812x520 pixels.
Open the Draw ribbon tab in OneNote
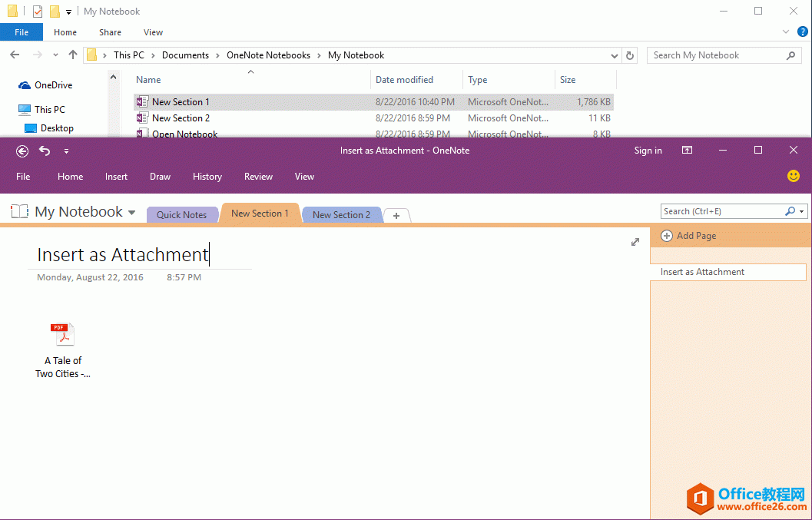click(x=160, y=176)
